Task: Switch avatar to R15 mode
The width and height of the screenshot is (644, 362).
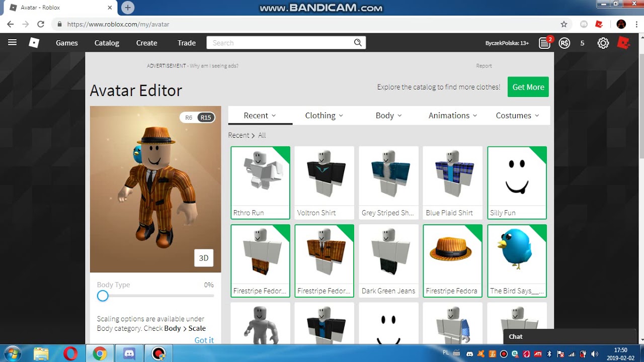Action: click(206, 118)
